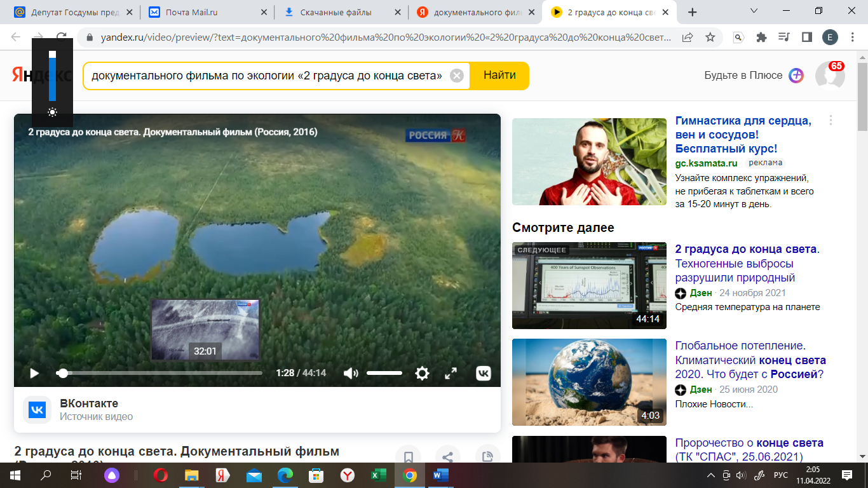The image size is (868, 488).
Task: Click the Yandex Plus round icon
Action: [796, 75]
